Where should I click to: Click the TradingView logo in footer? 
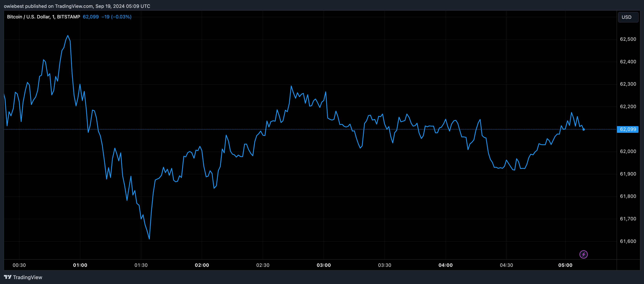pos(23,277)
